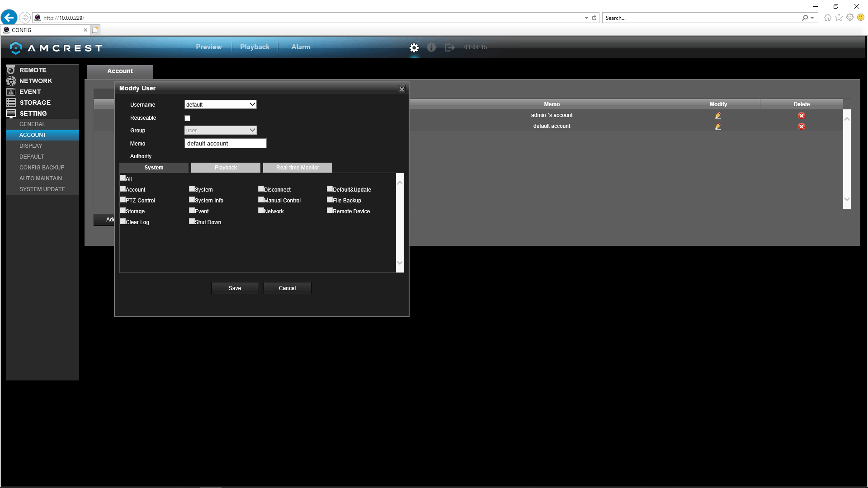Expand the browser address bar dropdown
Screen dimensions: 868x488
[586, 18]
